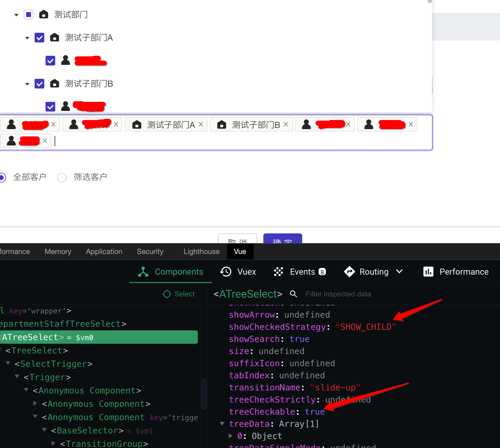Screen dimensions: 500x448
Task: Remove the 测试子部门B tag with its X
Action: 285,124
